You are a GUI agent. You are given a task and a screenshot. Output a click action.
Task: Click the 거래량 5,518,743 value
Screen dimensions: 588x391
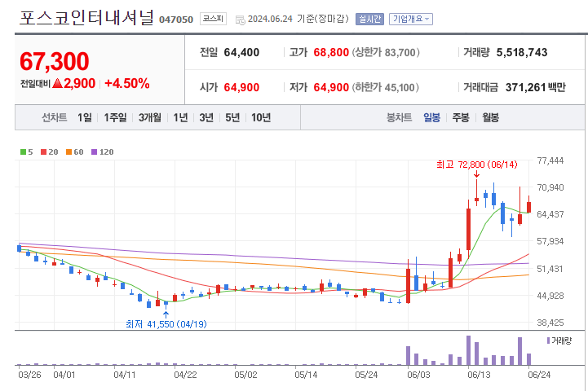pos(522,52)
